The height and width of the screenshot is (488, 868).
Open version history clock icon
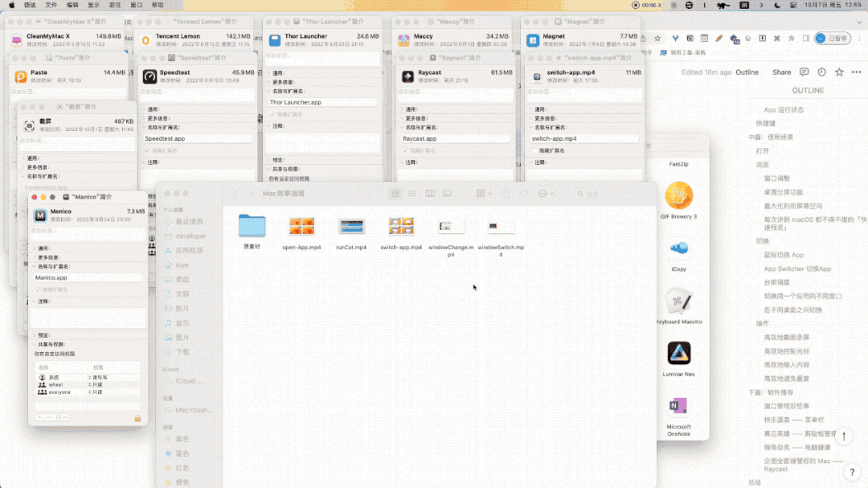pyautogui.click(x=821, y=72)
